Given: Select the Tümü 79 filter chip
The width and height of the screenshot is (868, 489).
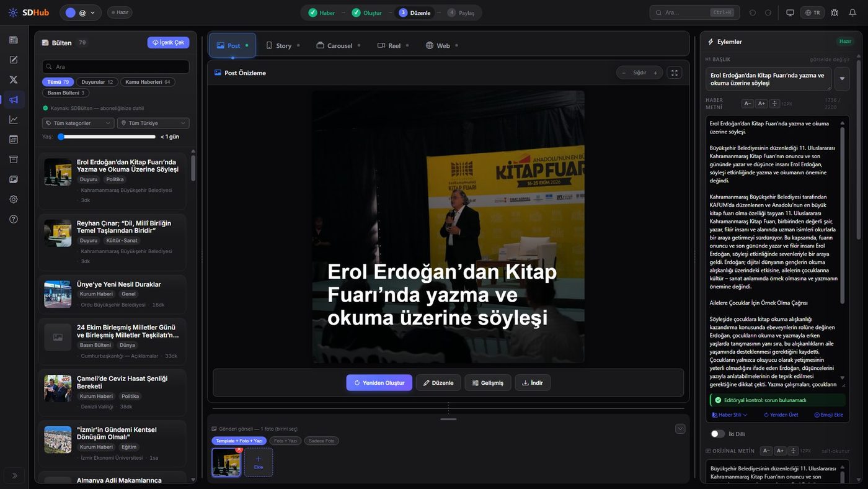Looking at the screenshot, I should pos(58,82).
